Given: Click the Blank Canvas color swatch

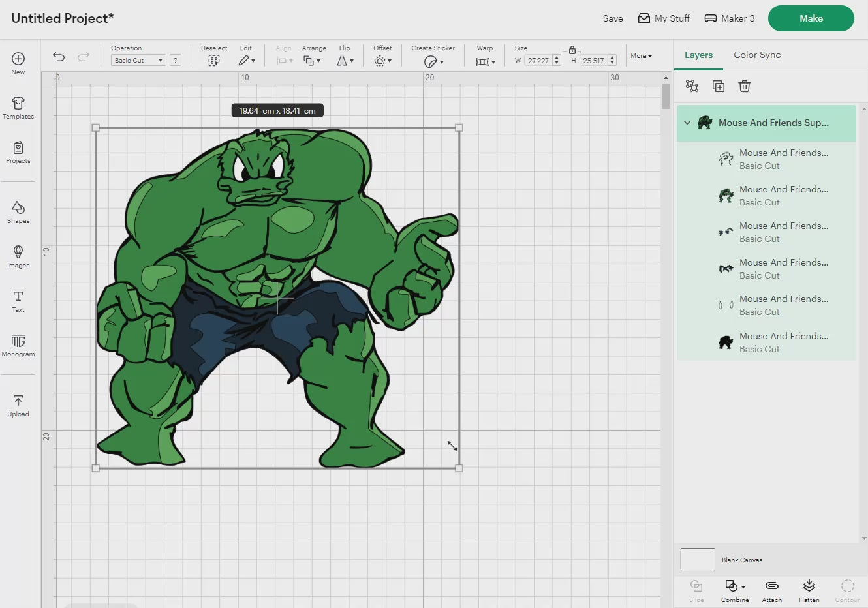Looking at the screenshot, I should tap(698, 560).
